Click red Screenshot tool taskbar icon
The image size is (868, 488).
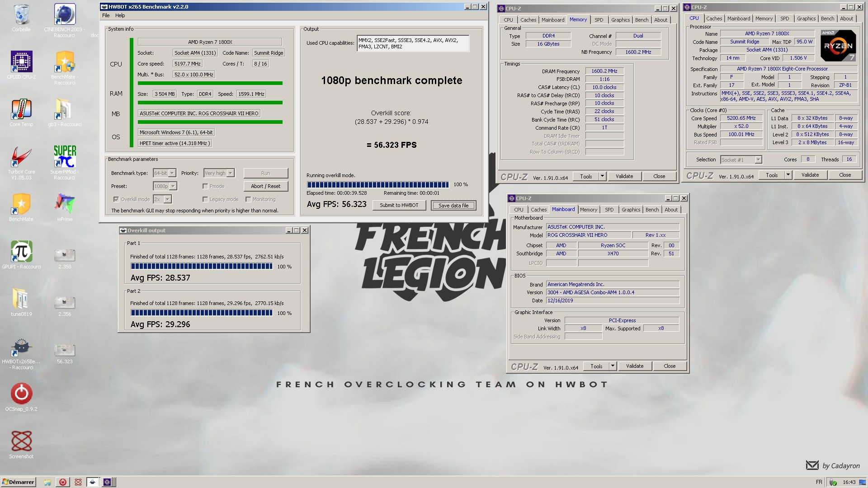78,482
